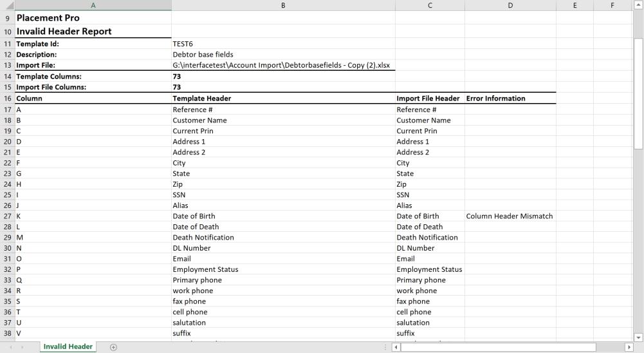
Task: Click the Column Header Mismatch cell
Action: (x=510, y=216)
